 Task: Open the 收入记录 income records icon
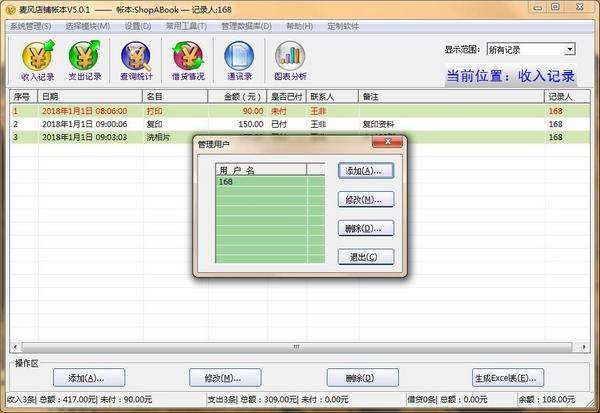click(x=37, y=59)
